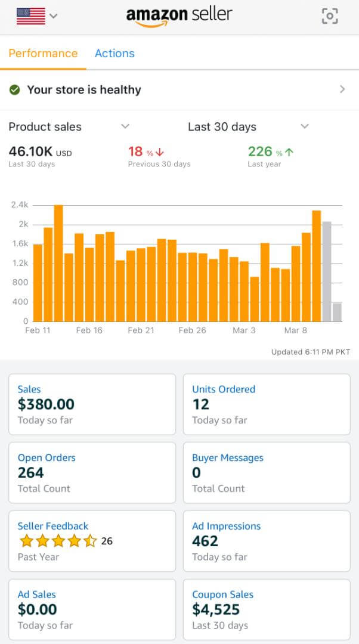This screenshot has width=359, height=644.
Task: Tap the barcode scanner icon
Action: click(x=330, y=16)
